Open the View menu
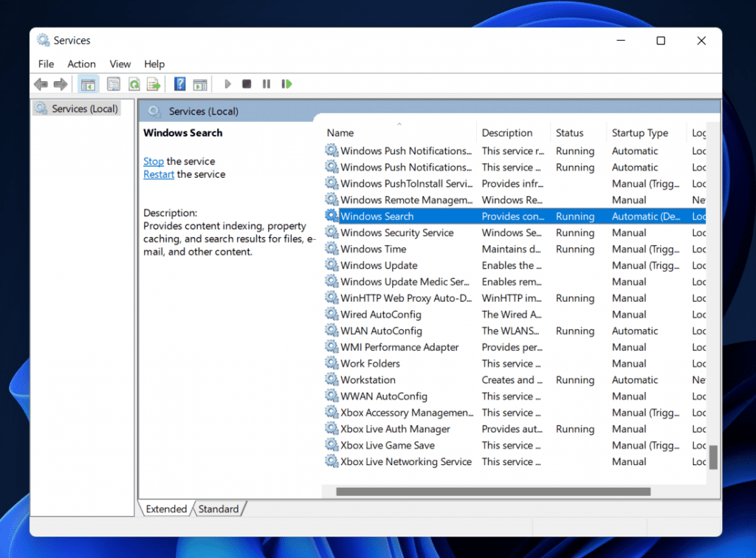This screenshot has width=756, height=558. coord(120,64)
